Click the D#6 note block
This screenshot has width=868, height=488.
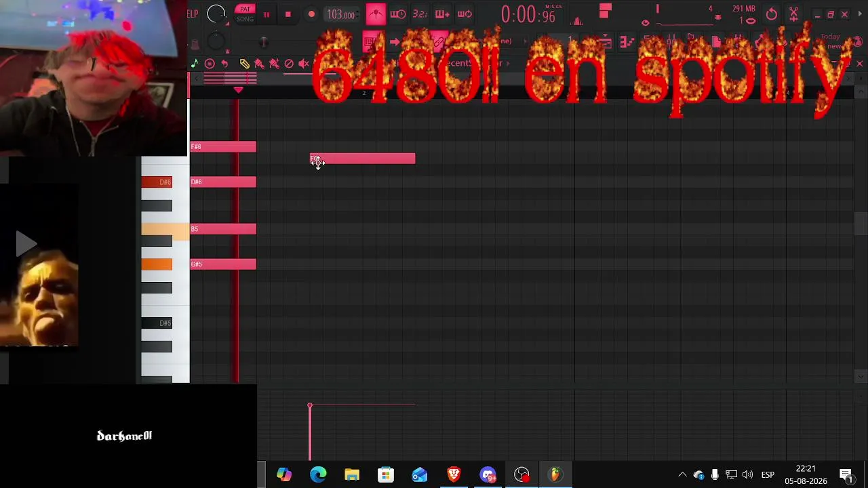point(223,182)
